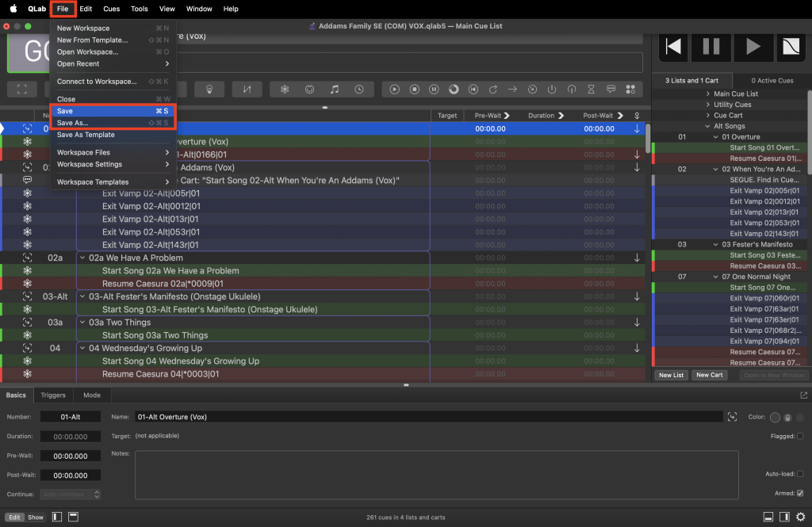This screenshot has width=812, height=527.
Task: Add a Pause cue from the toolbar
Action: [434, 90]
